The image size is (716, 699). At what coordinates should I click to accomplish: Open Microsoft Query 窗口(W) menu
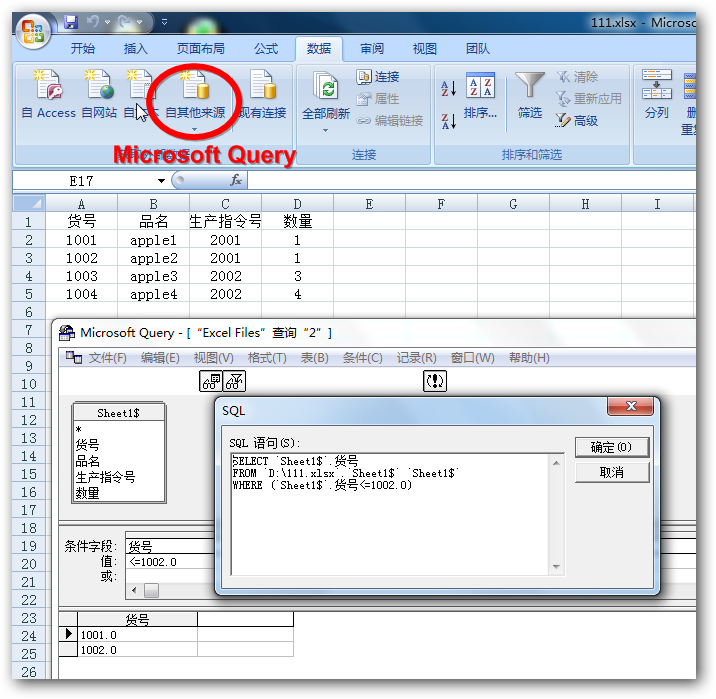click(473, 358)
